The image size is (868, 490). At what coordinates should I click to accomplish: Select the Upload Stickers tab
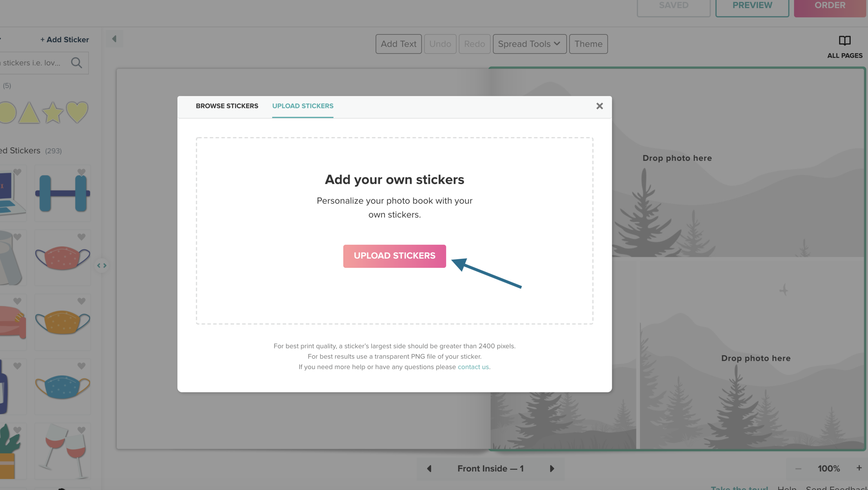(x=302, y=106)
